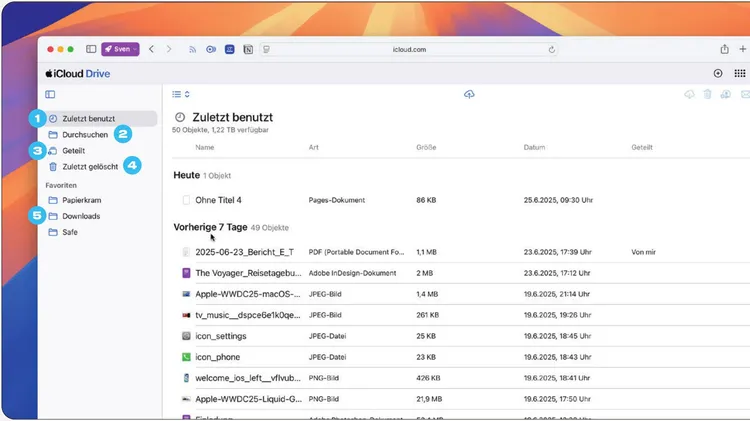Click the download from cloud icon

point(689,94)
